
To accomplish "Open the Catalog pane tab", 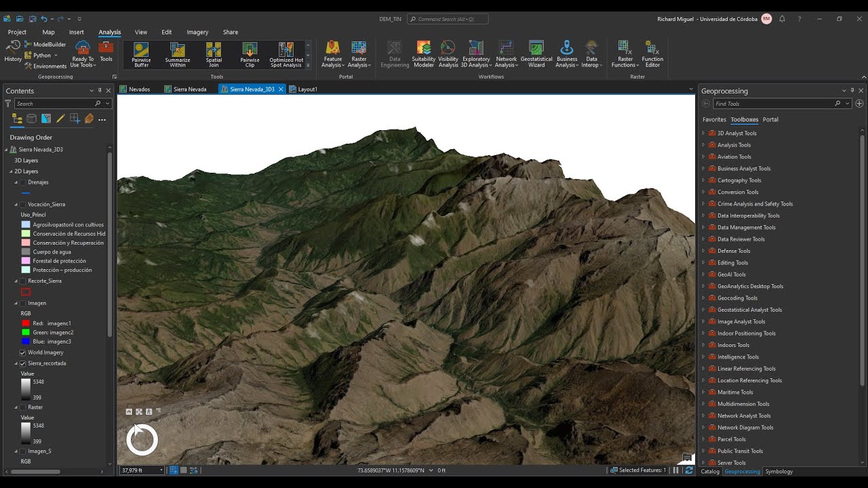I will pyautogui.click(x=710, y=471).
